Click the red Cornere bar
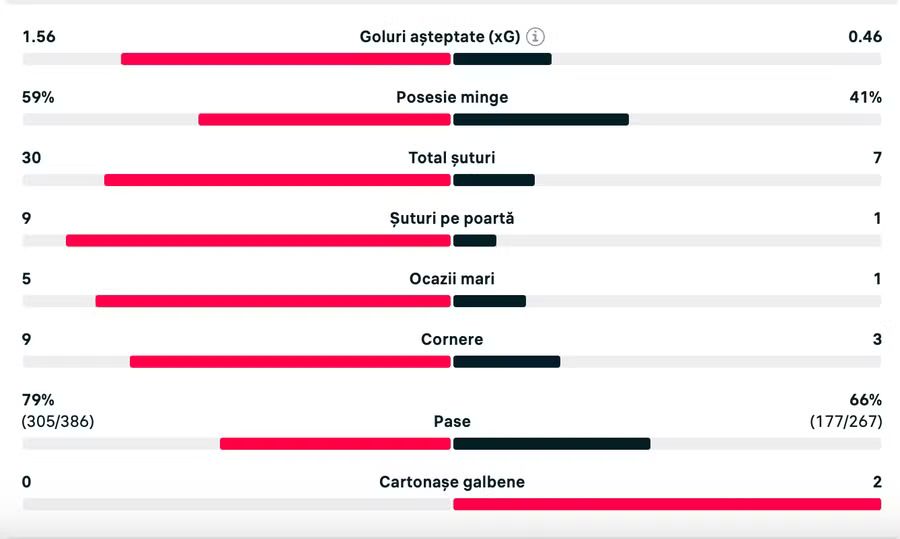The height and width of the screenshot is (539, 900). 290,362
